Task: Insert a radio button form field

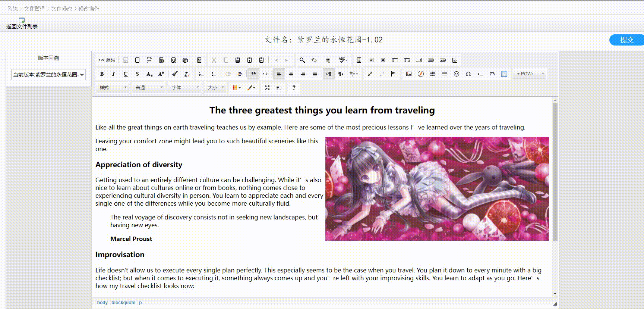Action: point(383,60)
